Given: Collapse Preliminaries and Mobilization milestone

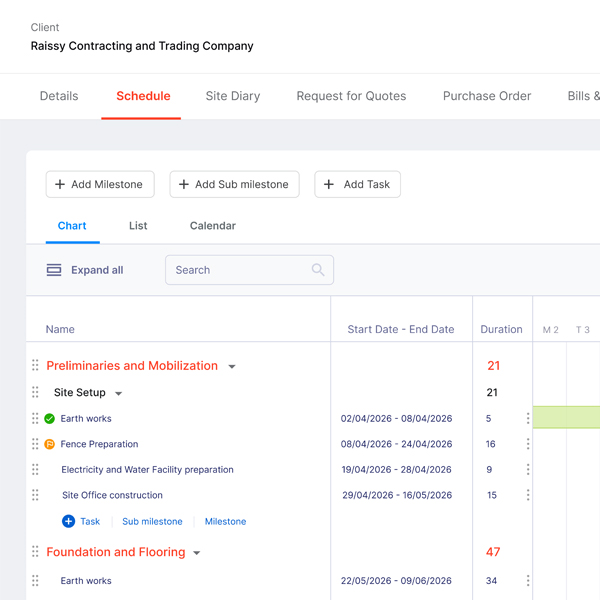Looking at the screenshot, I should (232, 367).
